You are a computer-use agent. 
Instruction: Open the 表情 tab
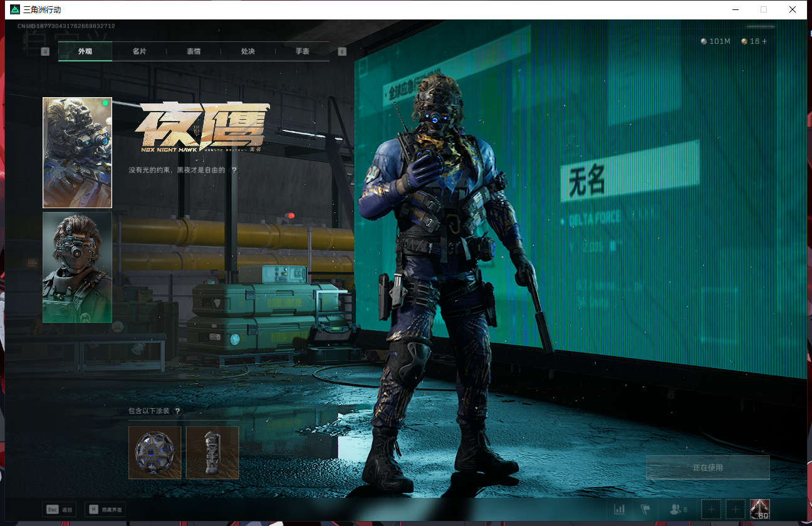click(x=194, y=51)
